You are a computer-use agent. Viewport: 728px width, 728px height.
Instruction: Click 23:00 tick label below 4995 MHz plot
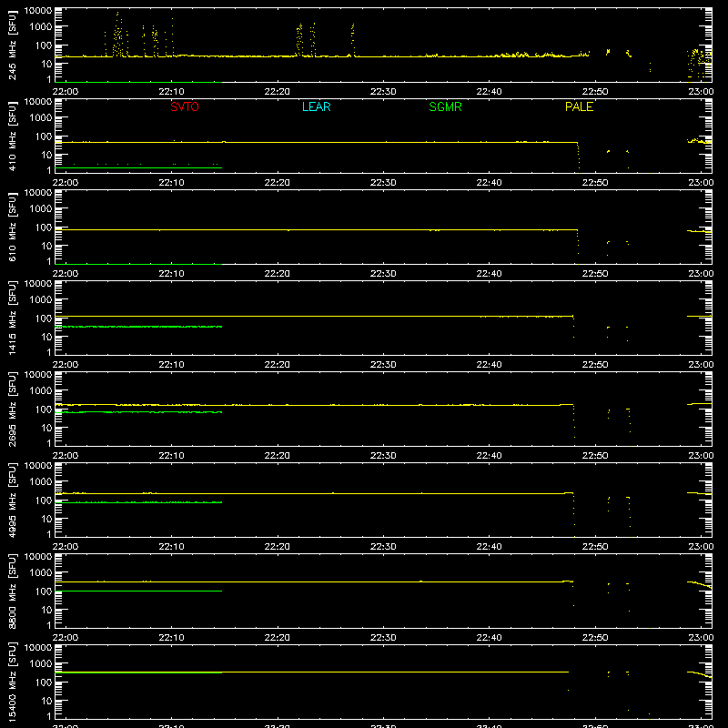[701, 547]
